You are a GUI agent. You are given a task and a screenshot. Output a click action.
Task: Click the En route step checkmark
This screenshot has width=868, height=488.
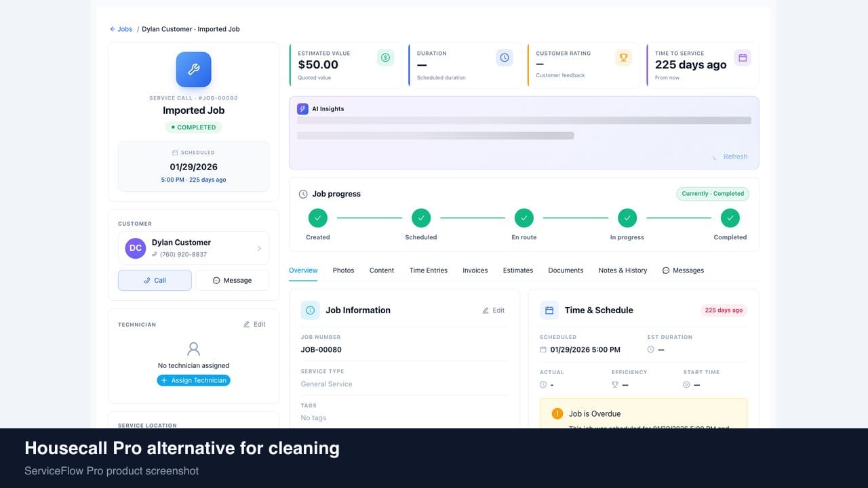coord(524,218)
